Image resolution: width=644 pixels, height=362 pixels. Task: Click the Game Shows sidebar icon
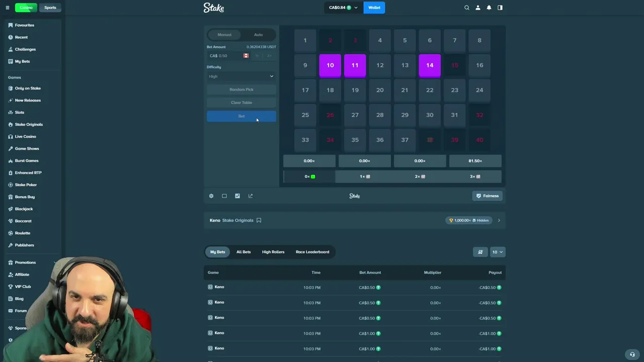click(11, 149)
